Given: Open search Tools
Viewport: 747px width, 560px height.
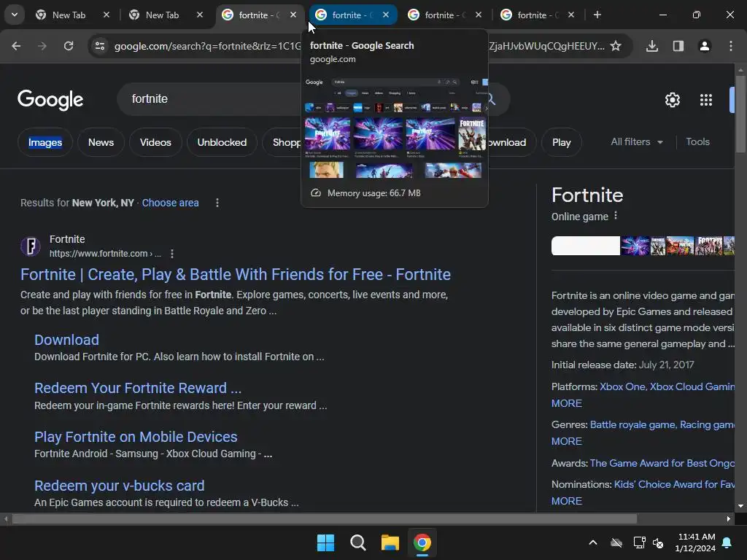Looking at the screenshot, I should (x=697, y=142).
